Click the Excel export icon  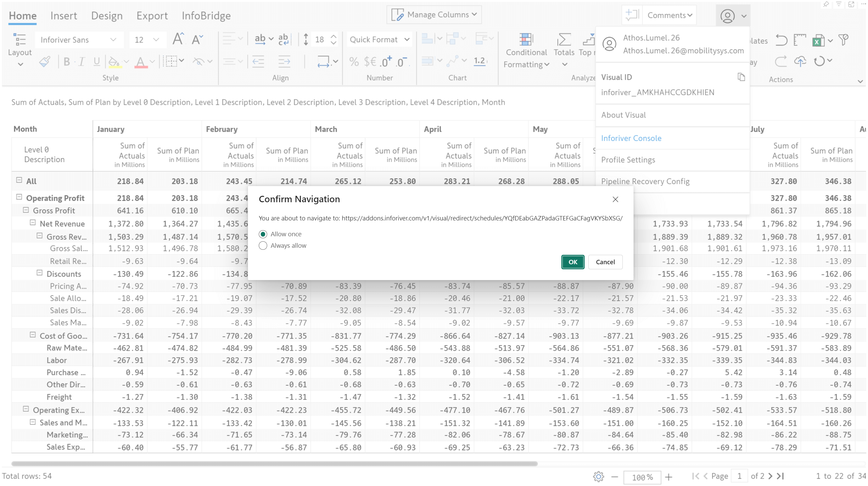[x=818, y=40]
